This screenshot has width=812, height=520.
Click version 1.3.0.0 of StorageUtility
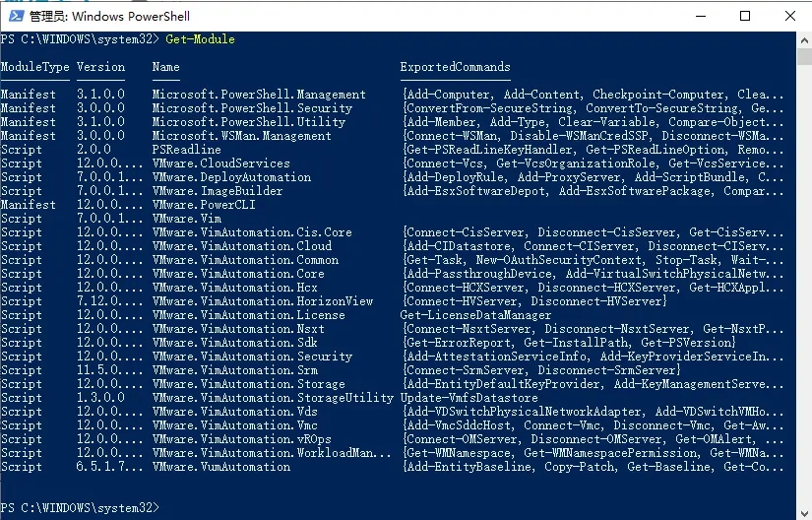(x=101, y=398)
